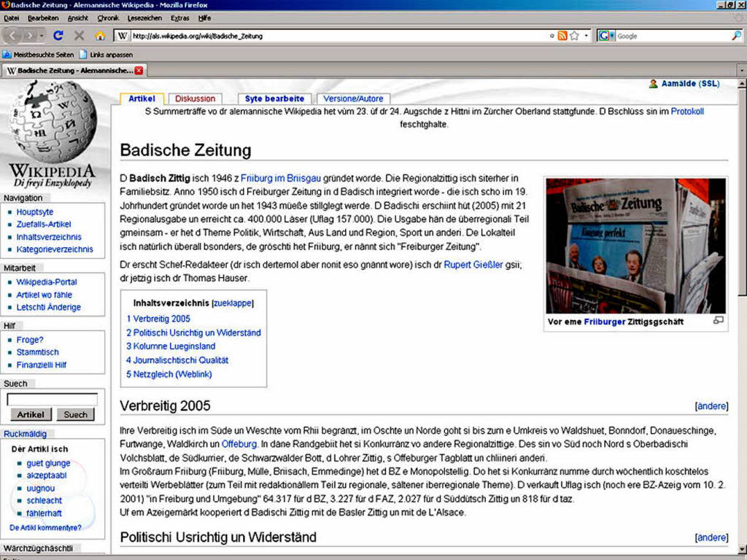Open the Protokoll link
The height and width of the screenshot is (560, 747).
[x=687, y=112]
